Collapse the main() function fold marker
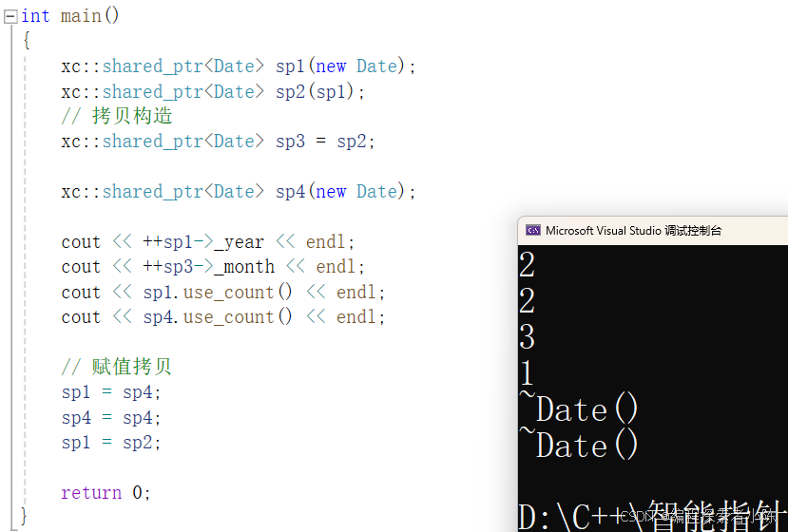This screenshot has height=532, width=788. coord(10,16)
